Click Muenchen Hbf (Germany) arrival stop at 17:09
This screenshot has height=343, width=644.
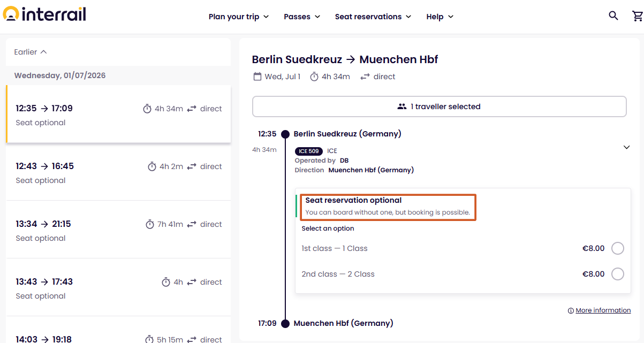343,323
